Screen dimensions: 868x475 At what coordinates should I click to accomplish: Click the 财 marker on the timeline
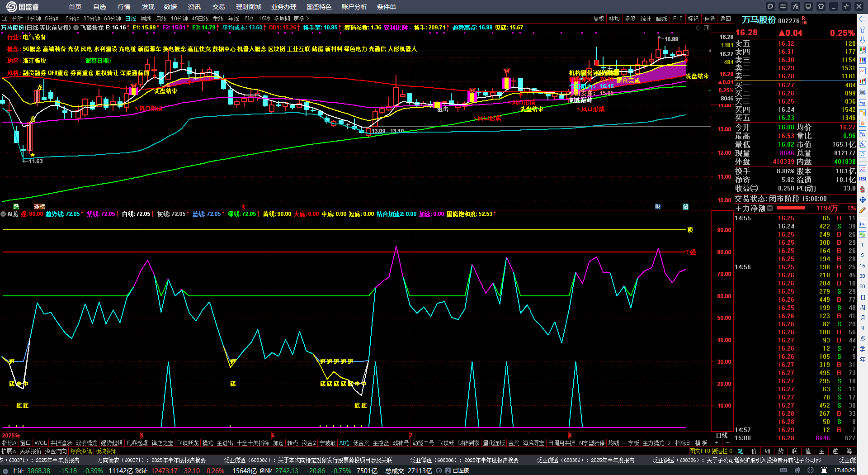coord(658,206)
